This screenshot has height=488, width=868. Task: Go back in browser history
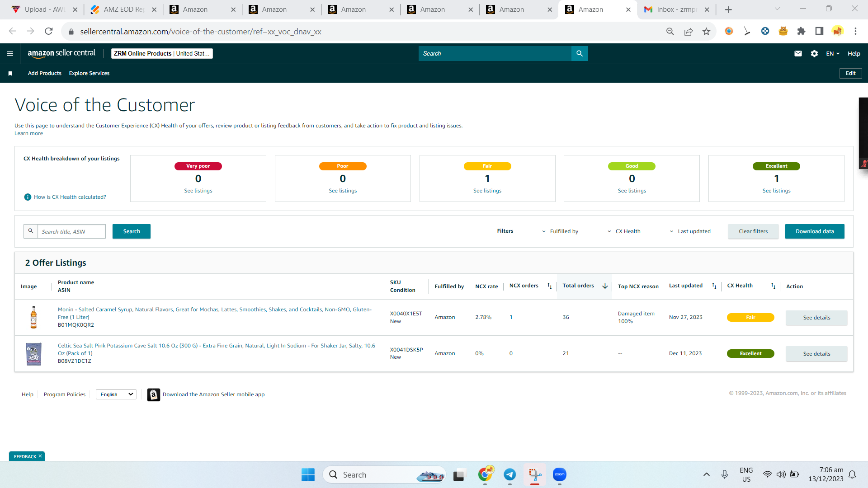12,31
